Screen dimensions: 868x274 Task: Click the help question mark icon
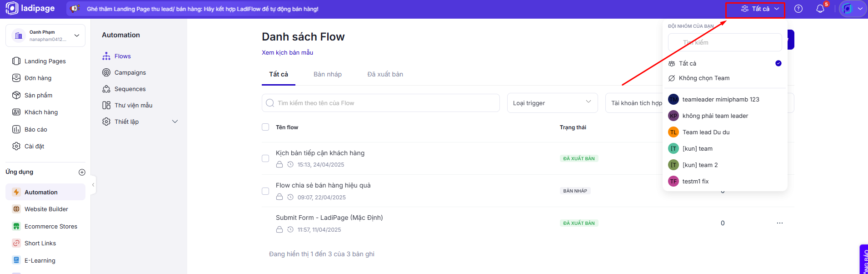[x=798, y=9]
